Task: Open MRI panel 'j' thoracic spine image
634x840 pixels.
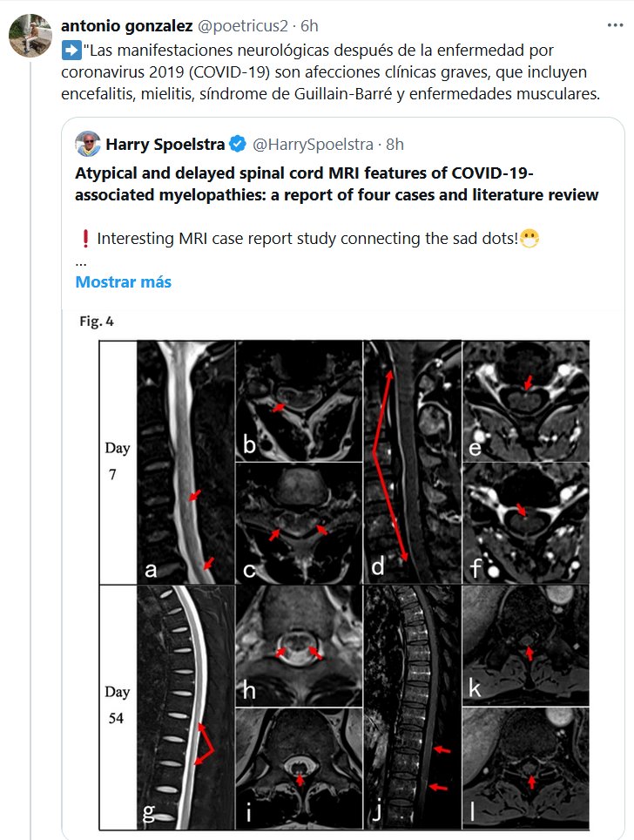Action: click(x=412, y=704)
